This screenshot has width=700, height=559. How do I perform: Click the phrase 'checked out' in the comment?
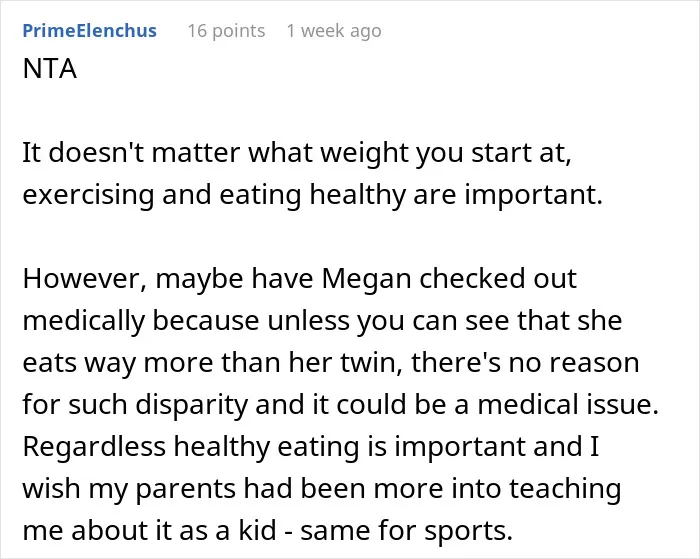click(x=498, y=279)
